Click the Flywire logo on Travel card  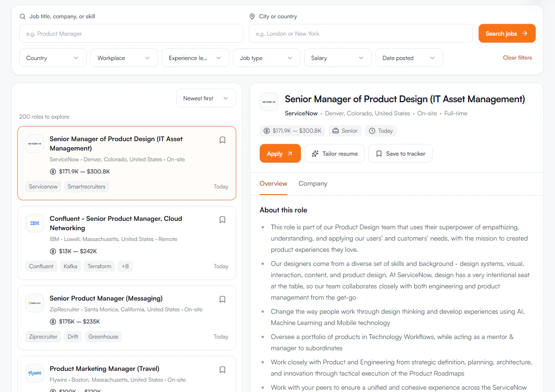point(35,373)
